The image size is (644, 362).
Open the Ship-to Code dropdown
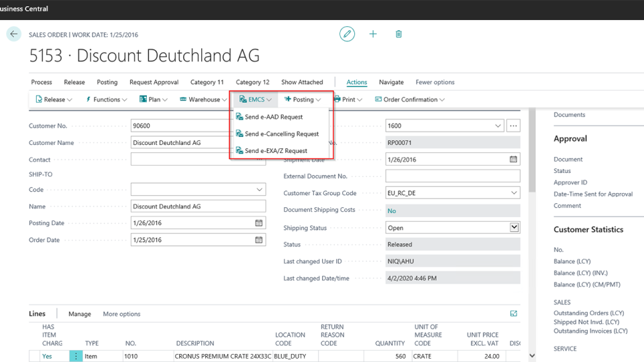[259, 190]
